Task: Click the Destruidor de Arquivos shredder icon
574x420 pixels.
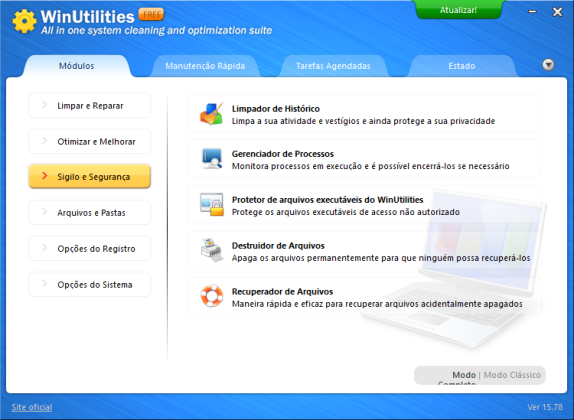Action: tap(212, 250)
